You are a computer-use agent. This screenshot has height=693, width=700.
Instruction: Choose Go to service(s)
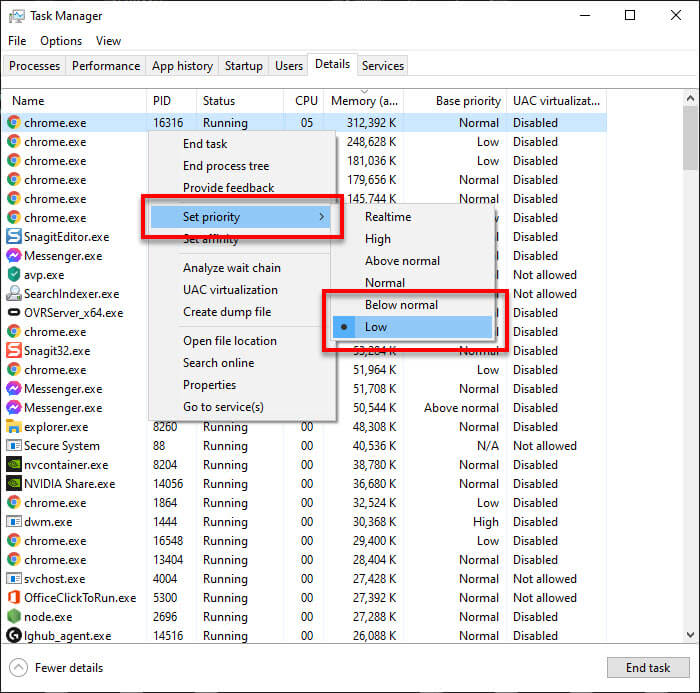click(x=242, y=407)
